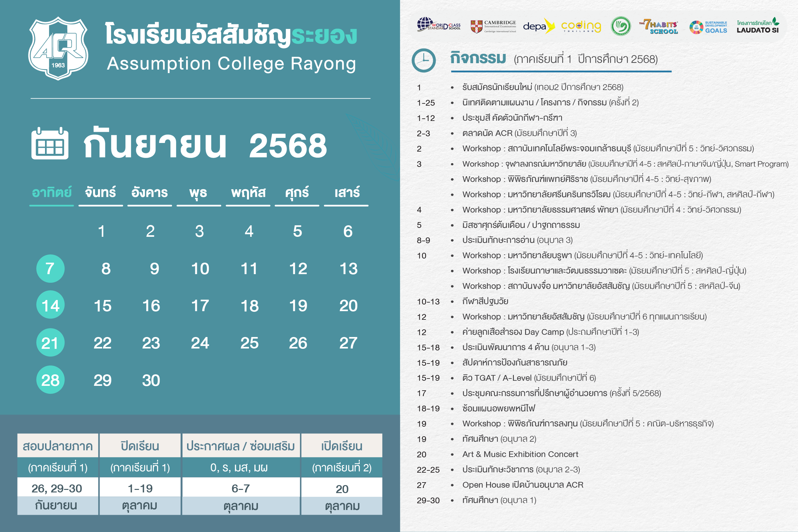Select the highlighted Sunday 28 circle
The width and height of the screenshot is (798, 532).
pos(50,380)
